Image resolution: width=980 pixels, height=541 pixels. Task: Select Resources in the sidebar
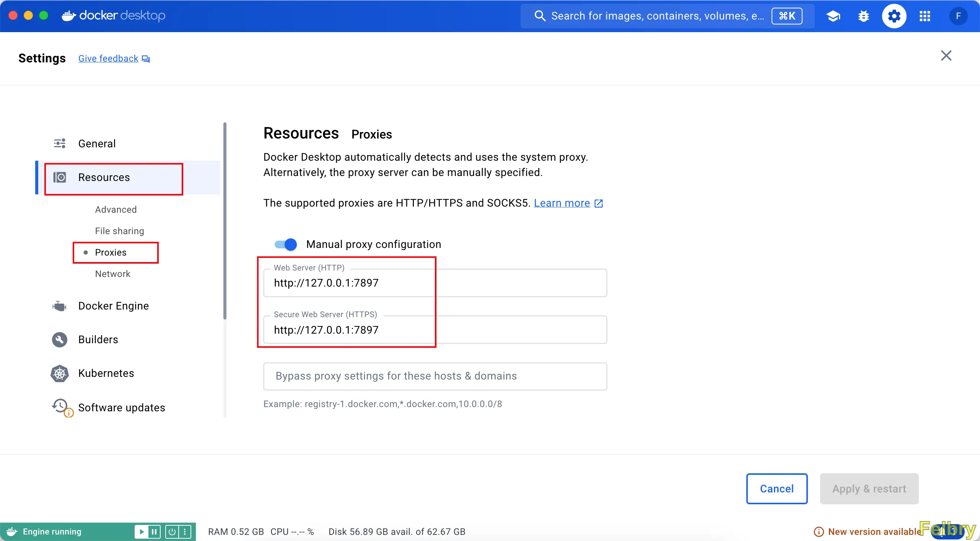pyautogui.click(x=128, y=177)
